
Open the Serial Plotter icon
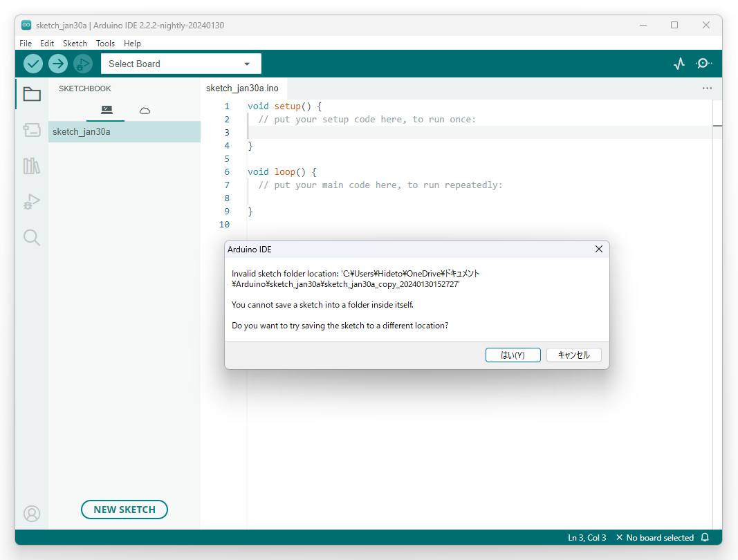(679, 63)
